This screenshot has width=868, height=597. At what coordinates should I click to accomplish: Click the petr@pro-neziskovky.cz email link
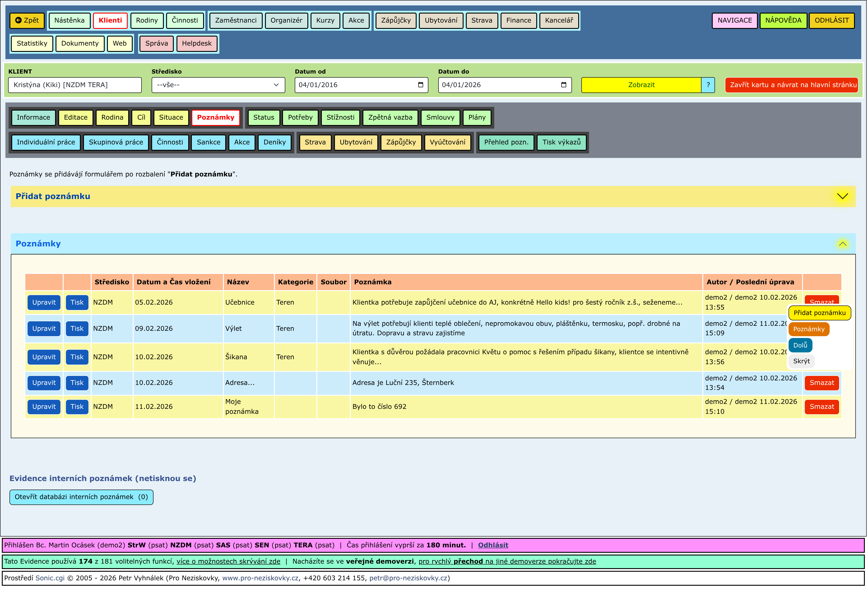[408, 578]
